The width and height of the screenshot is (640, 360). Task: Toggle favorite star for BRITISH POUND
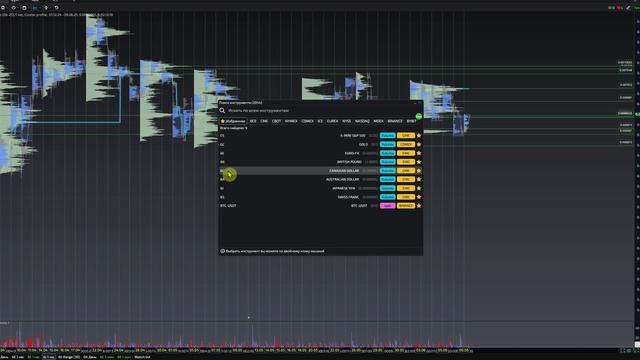[419, 162]
